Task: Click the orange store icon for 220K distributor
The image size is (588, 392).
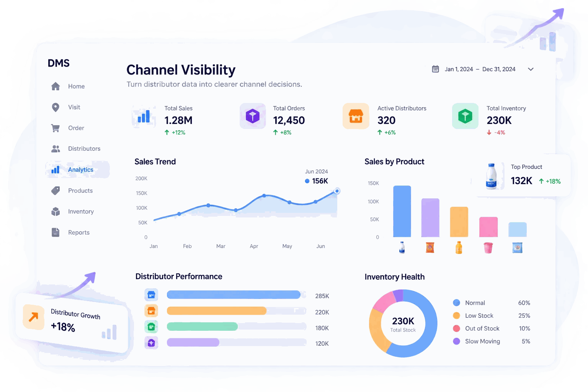Action: (x=151, y=311)
